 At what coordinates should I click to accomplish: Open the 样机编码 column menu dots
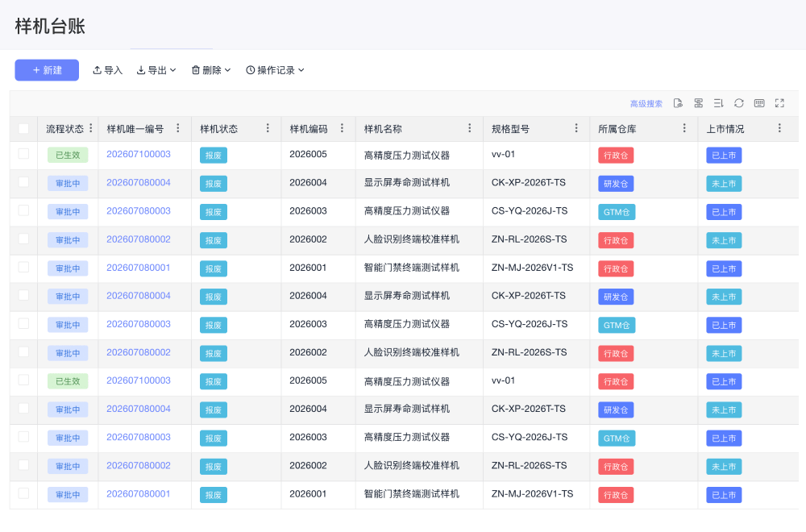tap(343, 128)
